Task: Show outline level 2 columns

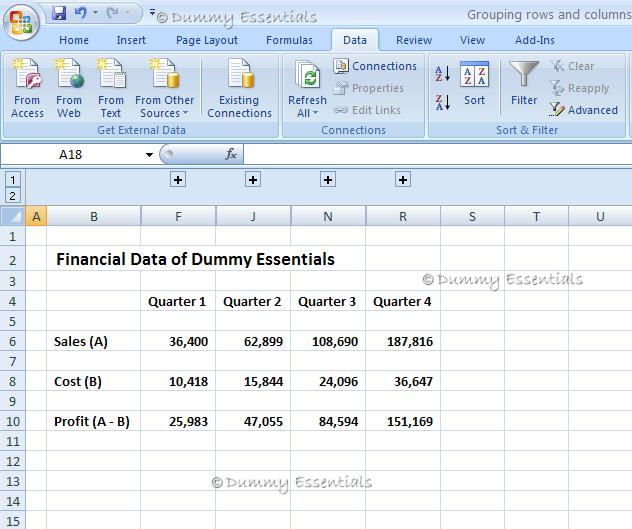Action: pyautogui.click(x=13, y=196)
